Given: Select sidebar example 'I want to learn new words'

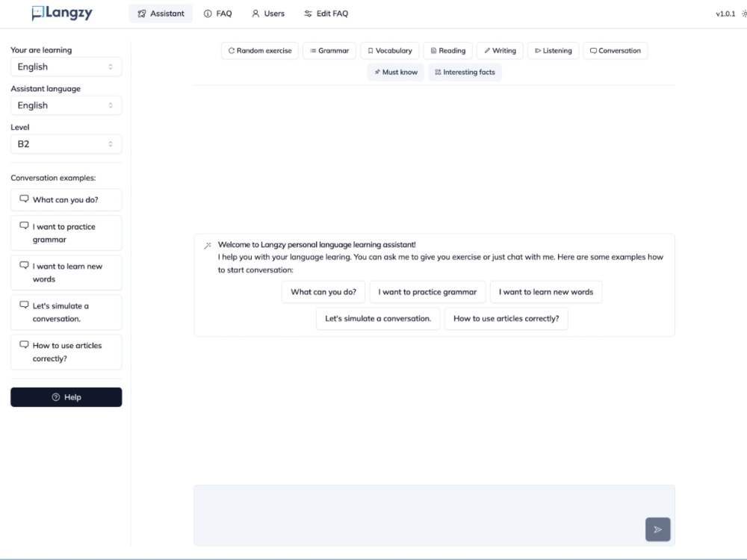Looking at the screenshot, I should tap(66, 273).
